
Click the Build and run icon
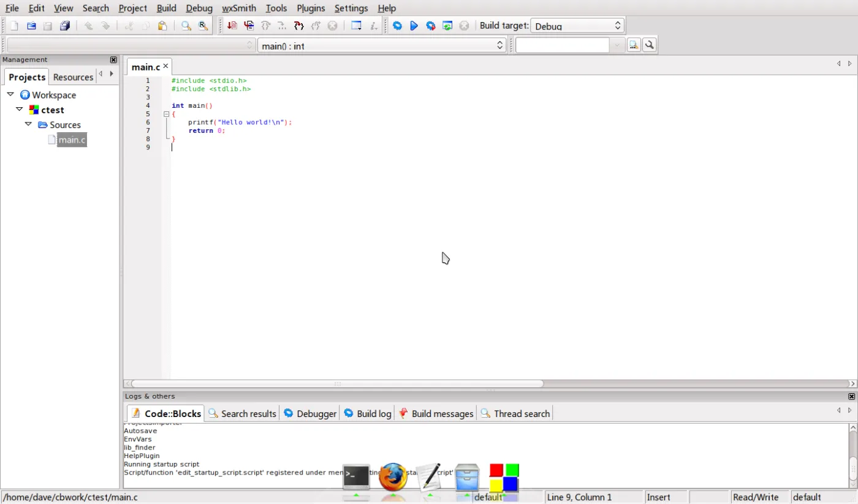coord(431,26)
